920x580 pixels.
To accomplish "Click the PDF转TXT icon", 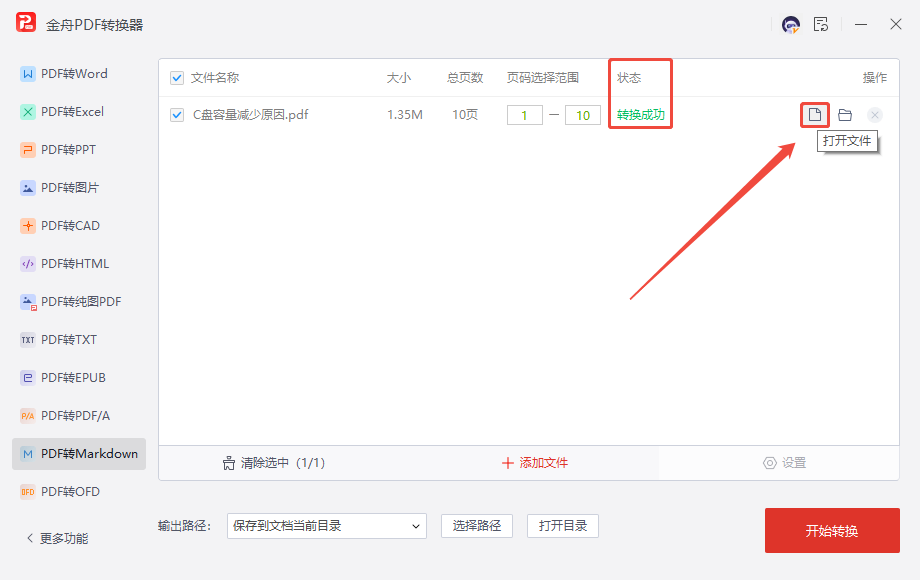I will pos(28,340).
